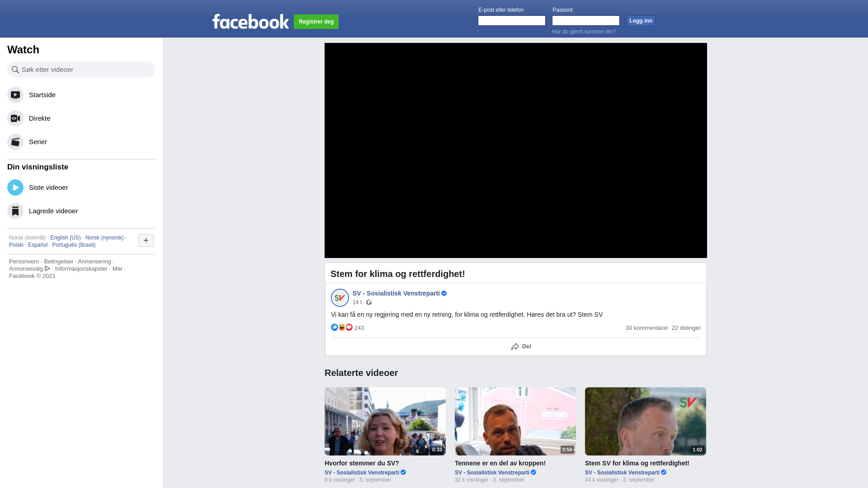
Task: Open Betingelser footer link
Action: (58, 261)
